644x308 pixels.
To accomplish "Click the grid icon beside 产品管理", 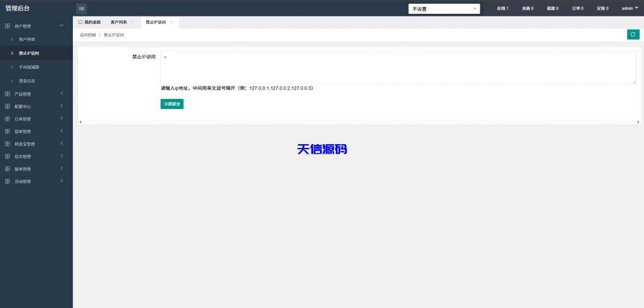I will [8, 94].
